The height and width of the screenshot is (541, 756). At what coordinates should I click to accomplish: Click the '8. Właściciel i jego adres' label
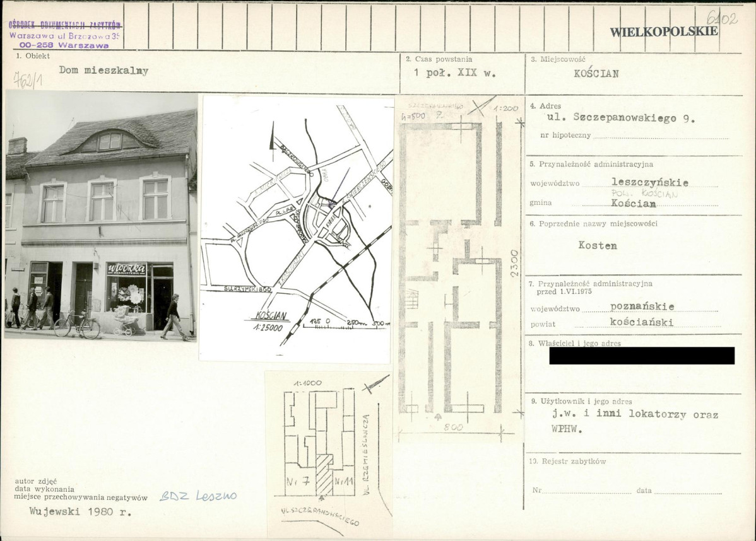575,344
